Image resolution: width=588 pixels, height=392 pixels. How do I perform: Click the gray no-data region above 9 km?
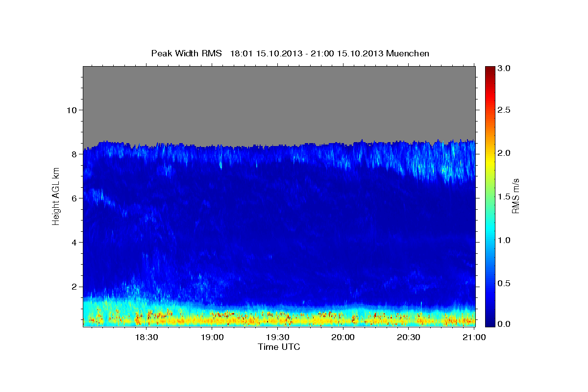coord(279,103)
